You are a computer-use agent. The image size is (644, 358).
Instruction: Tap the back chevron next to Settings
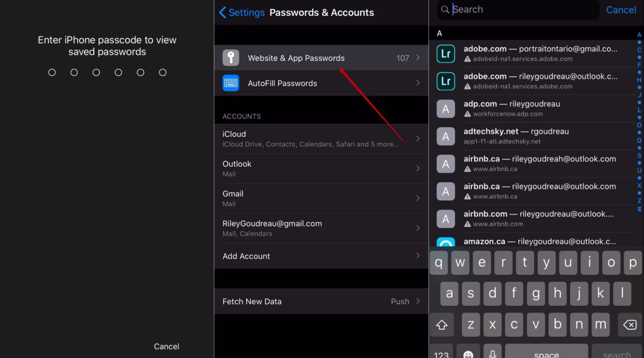coord(222,13)
